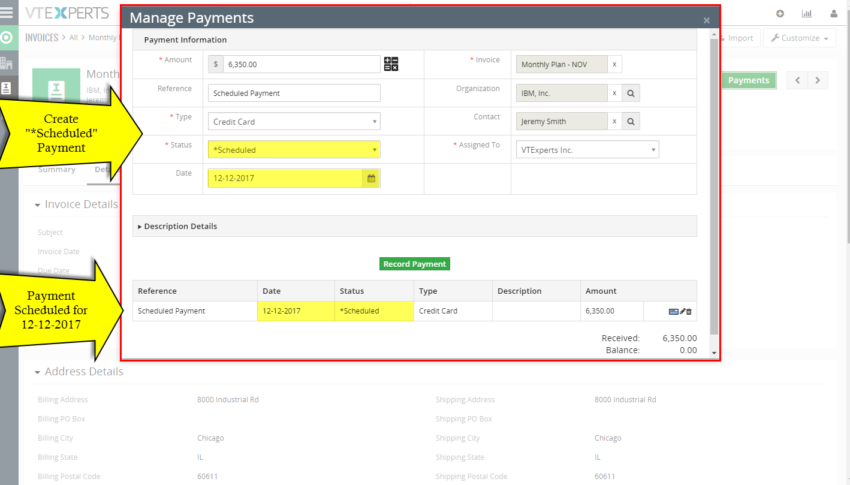The height and width of the screenshot is (485, 850).
Task: Open the reports chart icon in header
Action: tap(807, 14)
